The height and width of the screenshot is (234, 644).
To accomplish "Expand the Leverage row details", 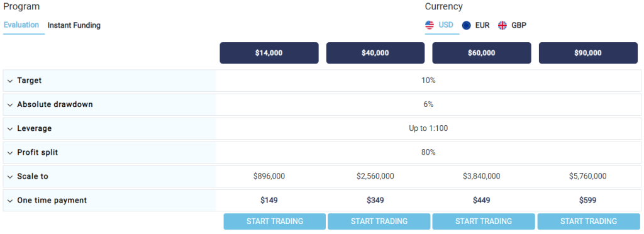I will pos(10,128).
